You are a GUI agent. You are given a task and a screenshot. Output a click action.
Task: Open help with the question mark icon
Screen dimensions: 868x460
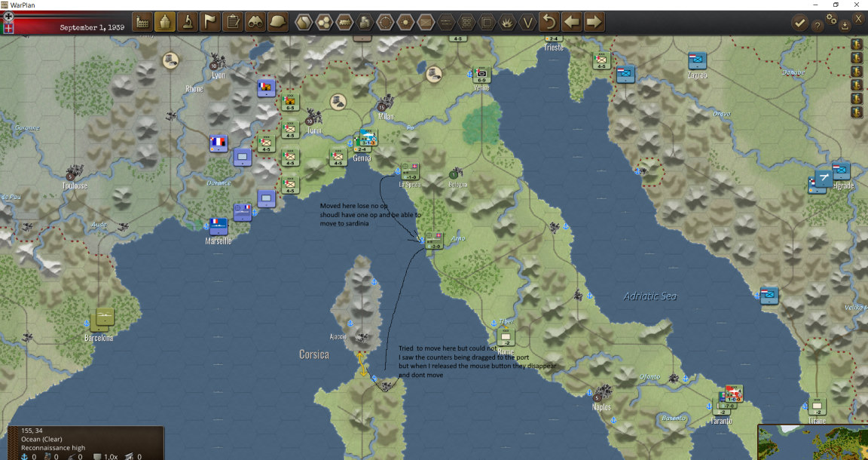817,25
